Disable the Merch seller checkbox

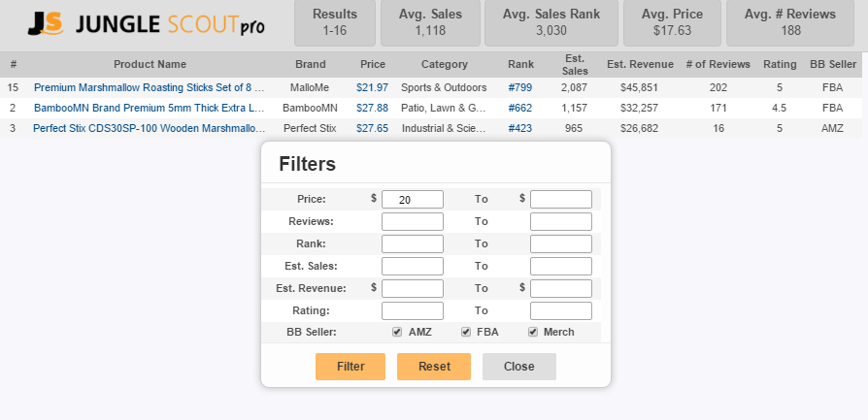[x=533, y=332]
